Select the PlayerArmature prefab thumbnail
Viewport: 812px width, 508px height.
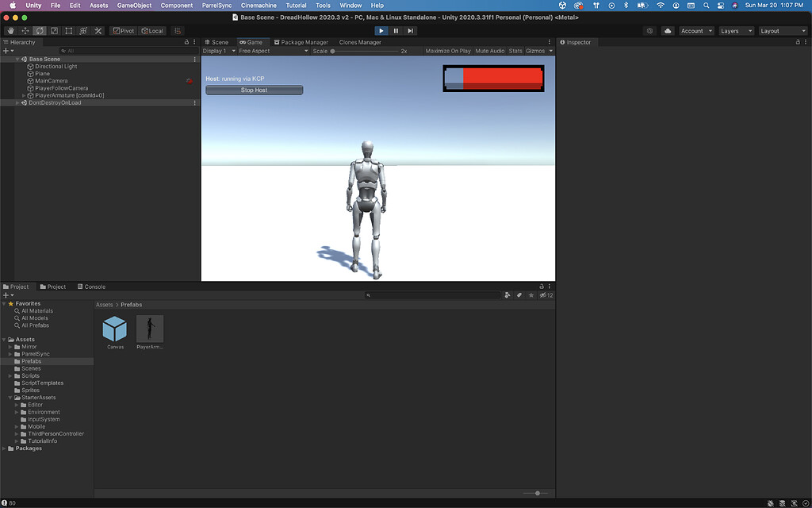pyautogui.click(x=150, y=329)
